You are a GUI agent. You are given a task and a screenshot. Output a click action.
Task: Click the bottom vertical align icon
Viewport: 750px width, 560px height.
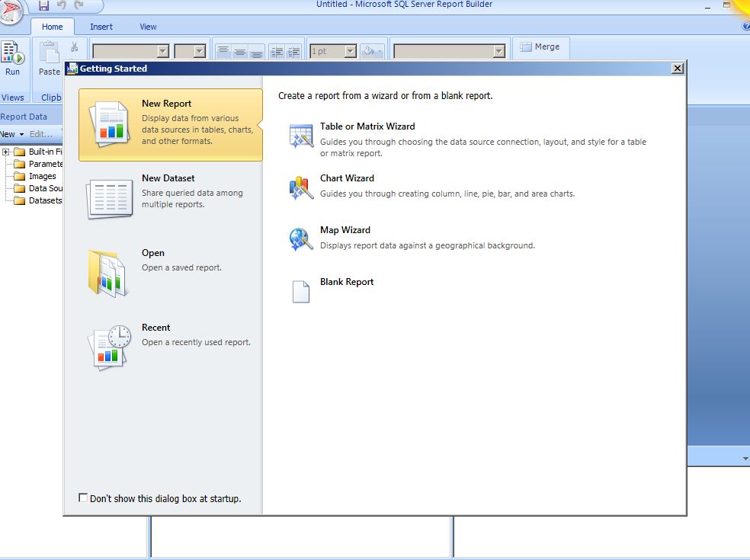pos(256,51)
